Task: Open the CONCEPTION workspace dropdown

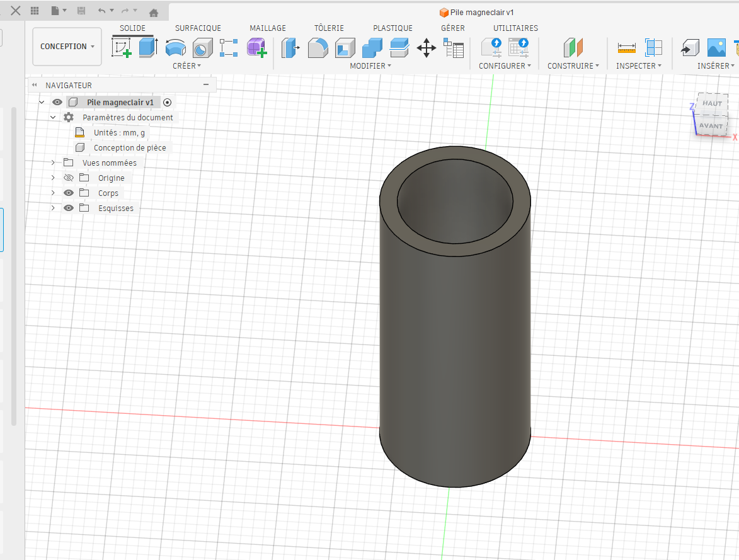Action: pyautogui.click(x=67, y=46)
